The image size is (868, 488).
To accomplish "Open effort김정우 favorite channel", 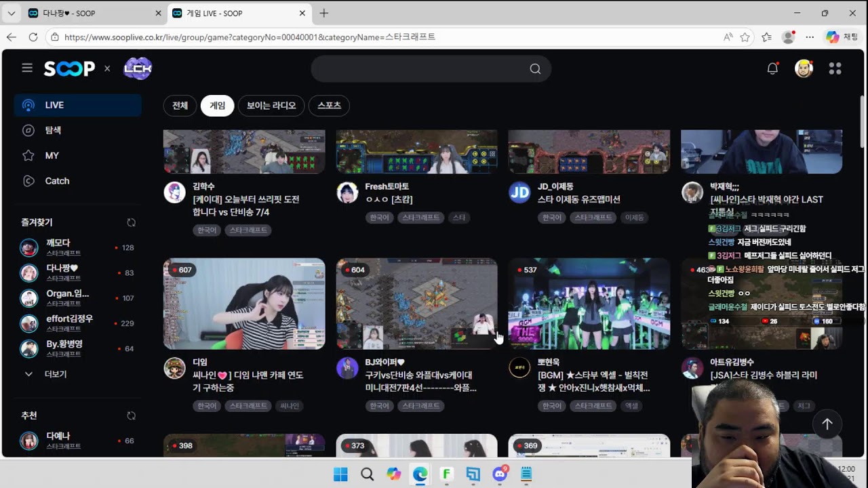I will pos(77,323).
